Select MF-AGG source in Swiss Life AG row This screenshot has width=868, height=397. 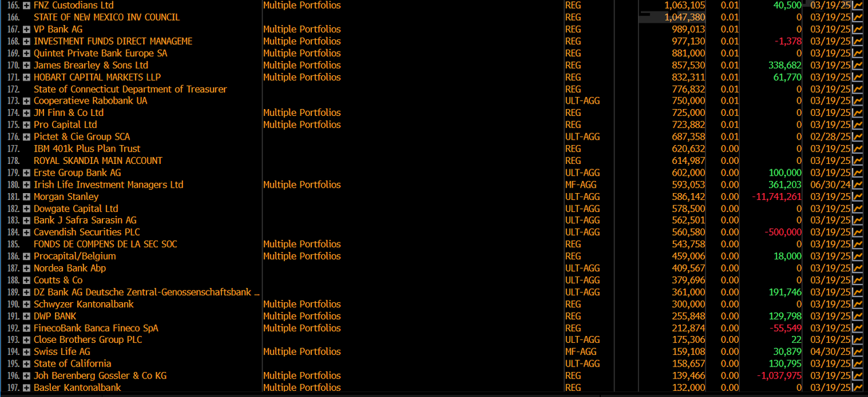coord(582,352)
